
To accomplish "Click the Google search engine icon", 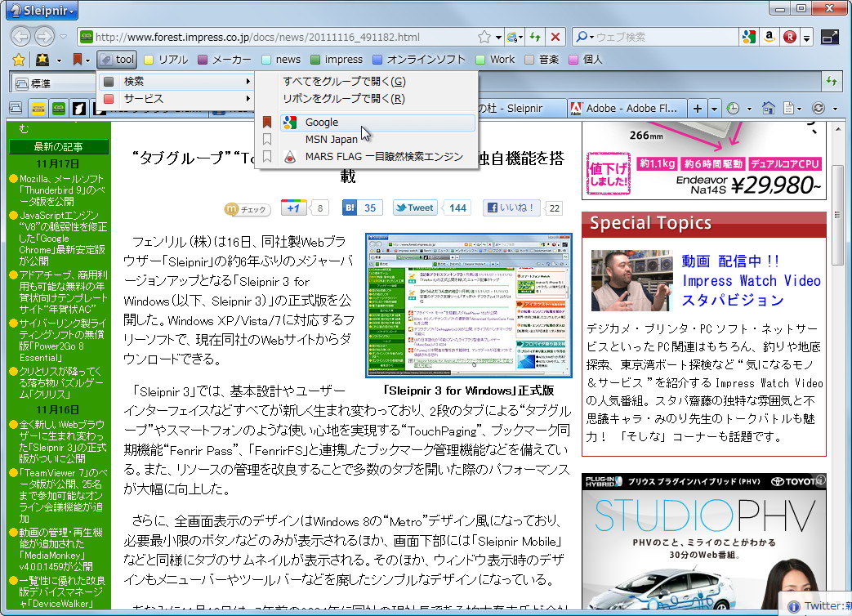I will click(750, 37).
